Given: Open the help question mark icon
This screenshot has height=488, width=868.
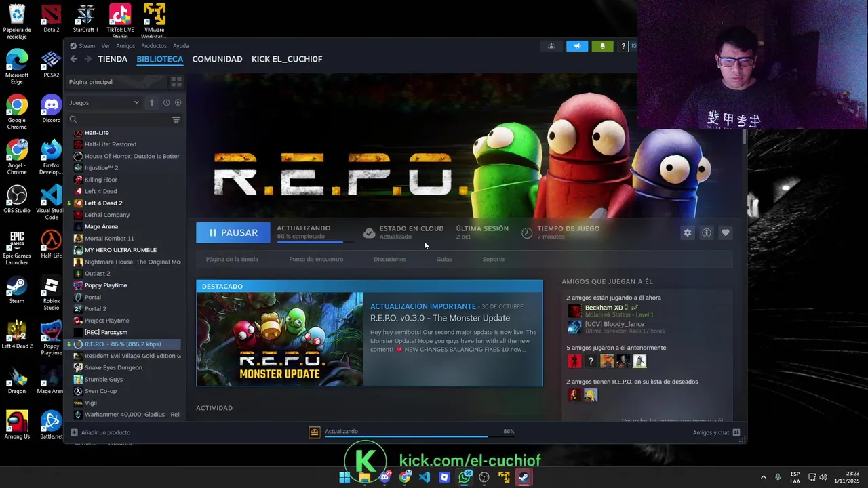Looking at the screenshot, I should coord(623,46).
